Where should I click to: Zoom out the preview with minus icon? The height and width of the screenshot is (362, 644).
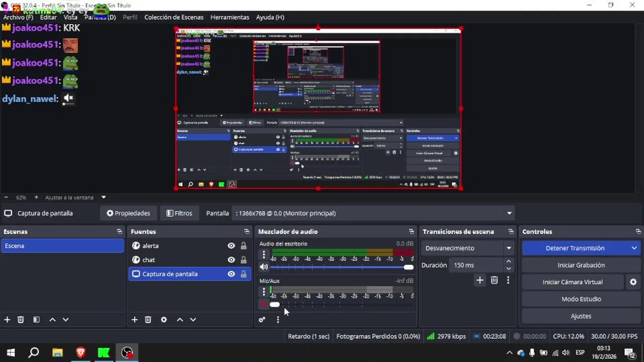coord(6,198)
